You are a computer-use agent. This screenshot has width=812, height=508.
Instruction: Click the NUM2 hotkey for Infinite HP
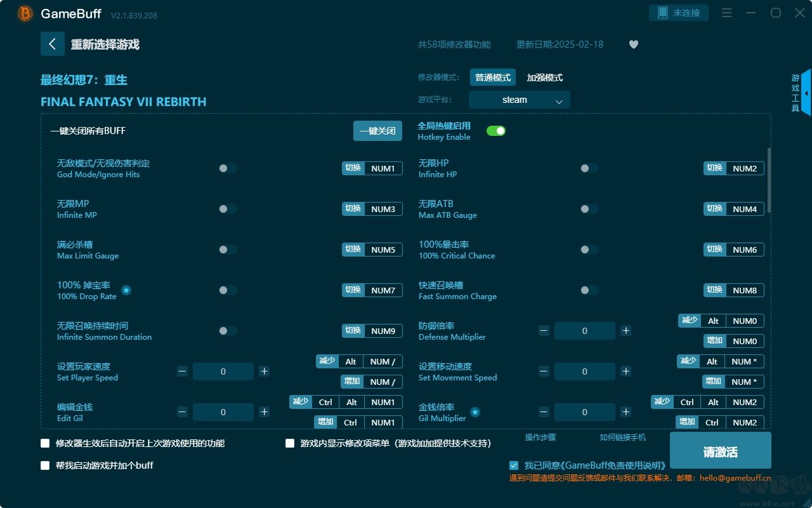pos(745,168)
